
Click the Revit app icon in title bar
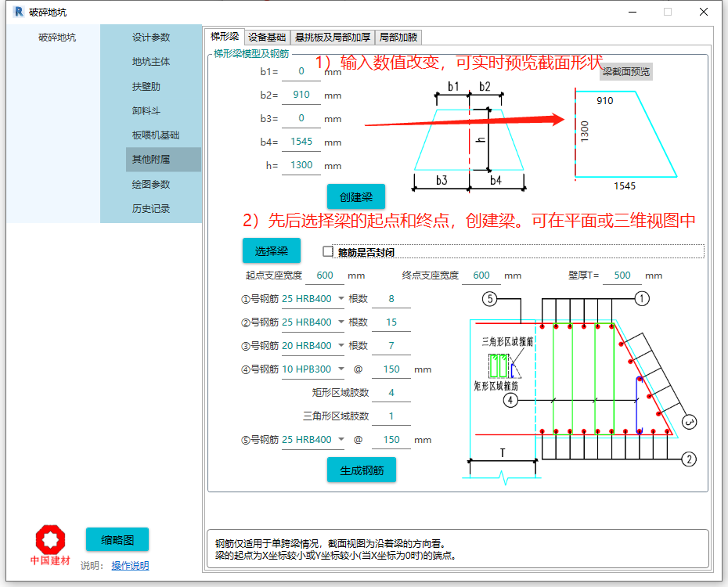click(x=19, y=12)
